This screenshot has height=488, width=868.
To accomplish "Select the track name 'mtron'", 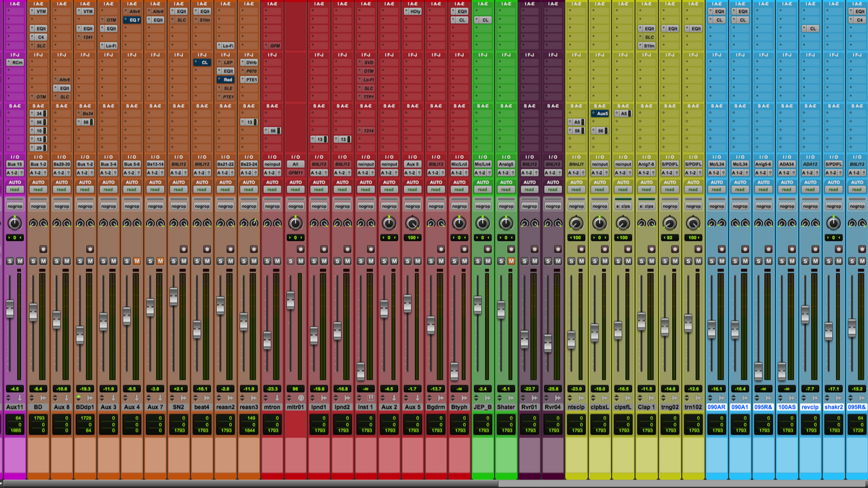I will click(x=273, y=407).
